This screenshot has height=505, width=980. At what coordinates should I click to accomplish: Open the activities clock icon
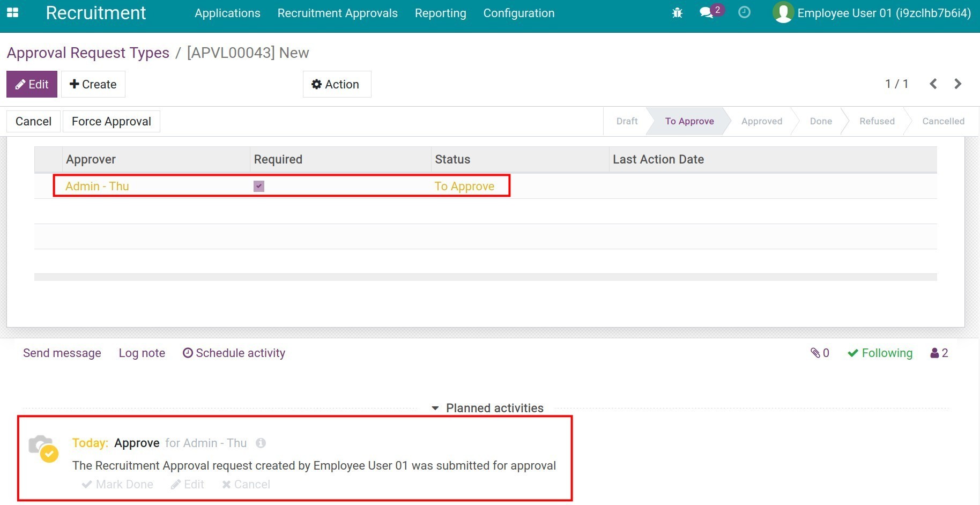[744, 12]
